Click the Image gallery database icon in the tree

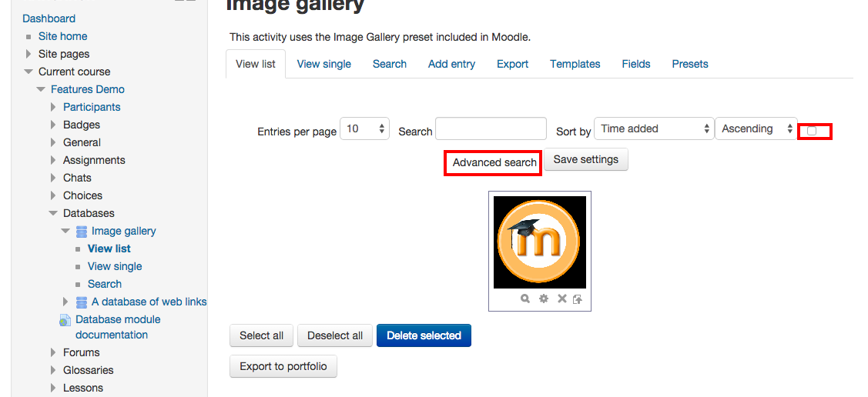(x=82, y=231)
